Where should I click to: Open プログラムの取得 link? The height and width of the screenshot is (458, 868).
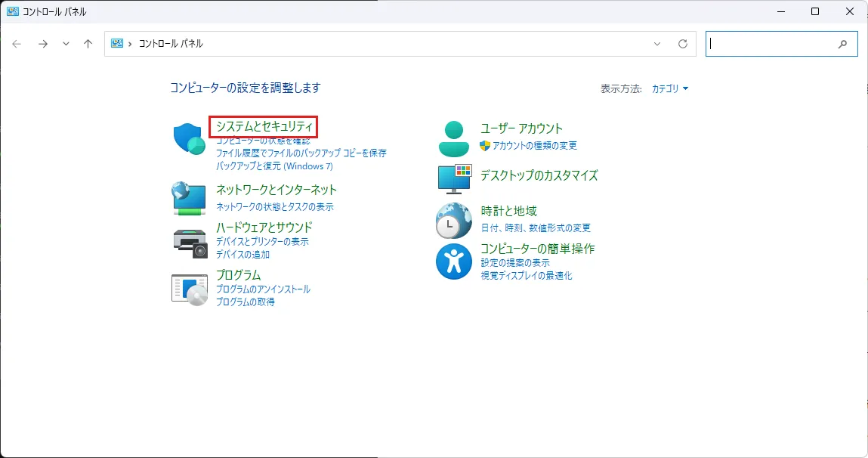point(245,302)
